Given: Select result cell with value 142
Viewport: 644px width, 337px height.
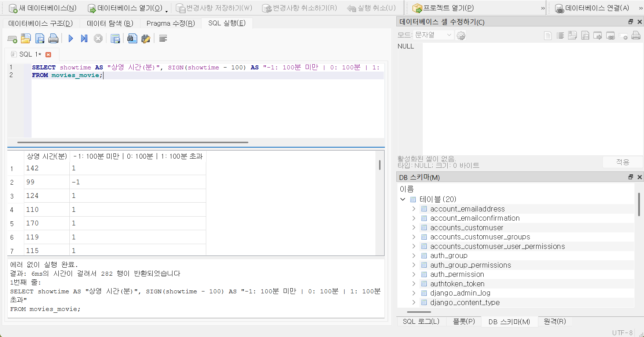Looking at the screenshot, I should tap(47, 168).
